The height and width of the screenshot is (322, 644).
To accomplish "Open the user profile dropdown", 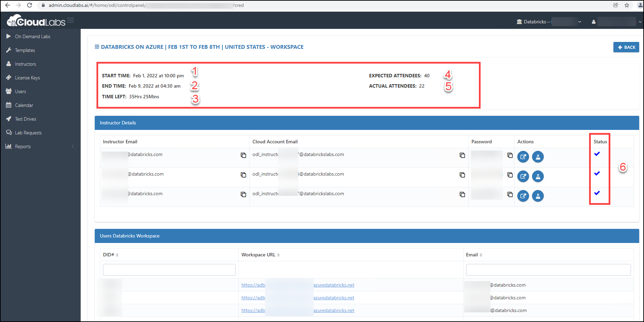I will pos(617,22).
